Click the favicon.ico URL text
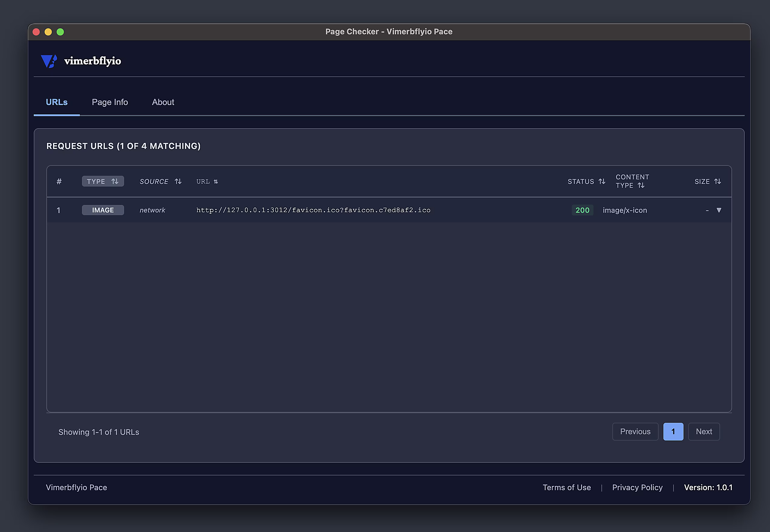This screenshot has height=532, width=770. pyautogui.click(x=313, y=210)
